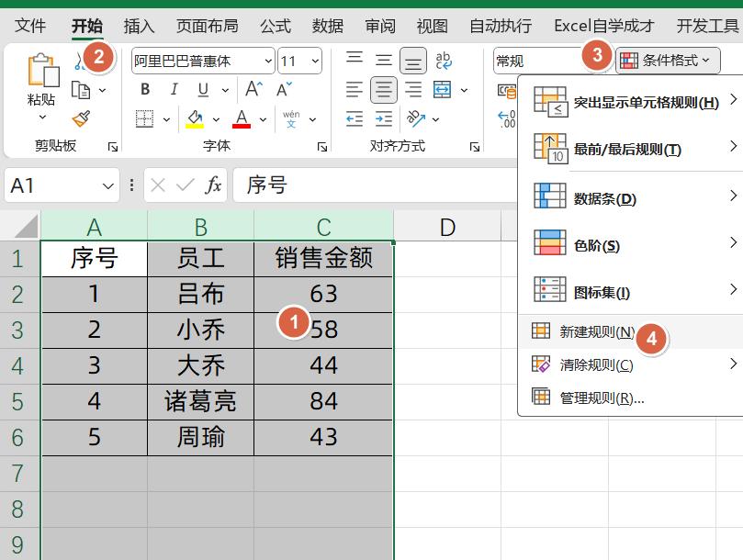Open 清除规则 submenu
Image resolution: width=743 pixels, height=560 pixels.
click(x=630, y=364)
